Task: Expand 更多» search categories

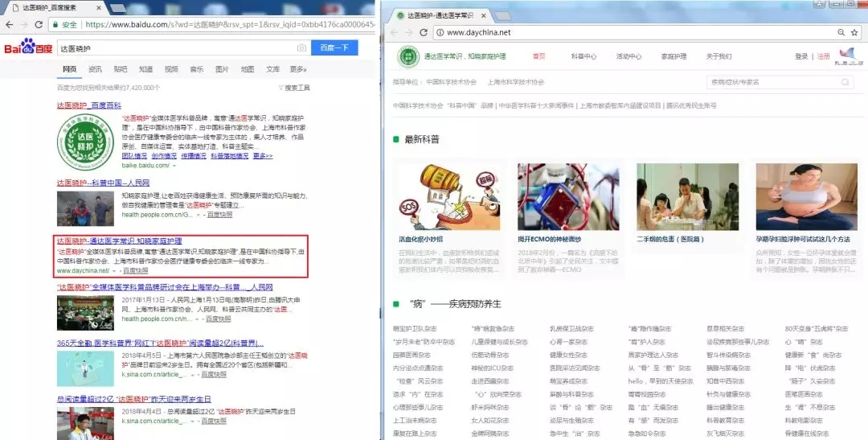Action: point(298,69)
